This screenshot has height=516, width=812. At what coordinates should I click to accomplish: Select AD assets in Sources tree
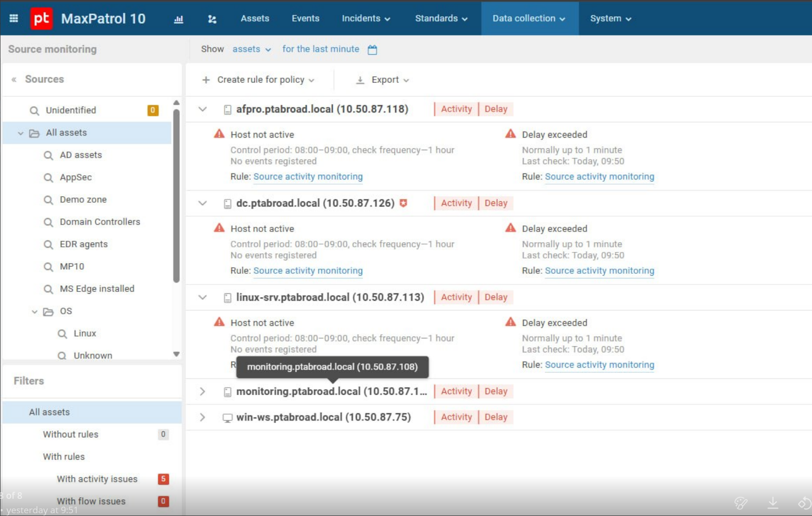87,155
